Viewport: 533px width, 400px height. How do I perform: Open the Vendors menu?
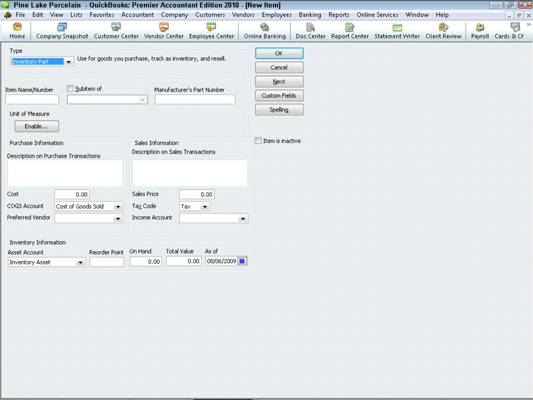pyautogui.click(x=243, y=15)
